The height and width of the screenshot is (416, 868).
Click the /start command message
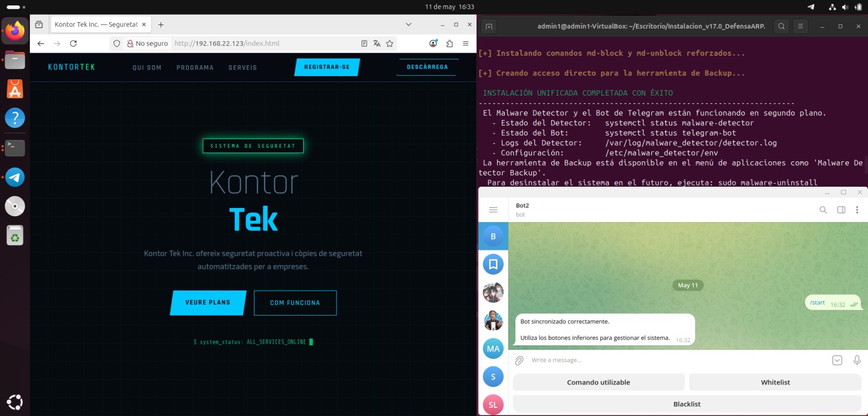pos(817,303)
